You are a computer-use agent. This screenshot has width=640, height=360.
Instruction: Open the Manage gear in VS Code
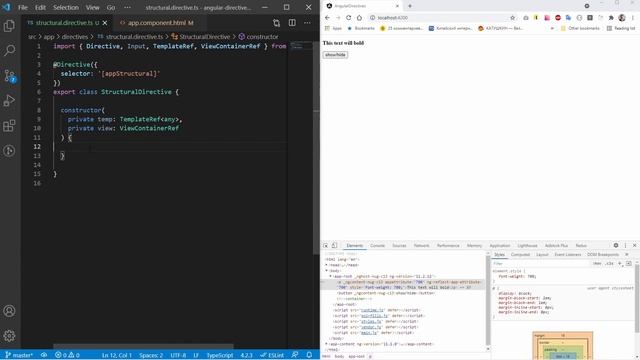click(x=9, y=336)
